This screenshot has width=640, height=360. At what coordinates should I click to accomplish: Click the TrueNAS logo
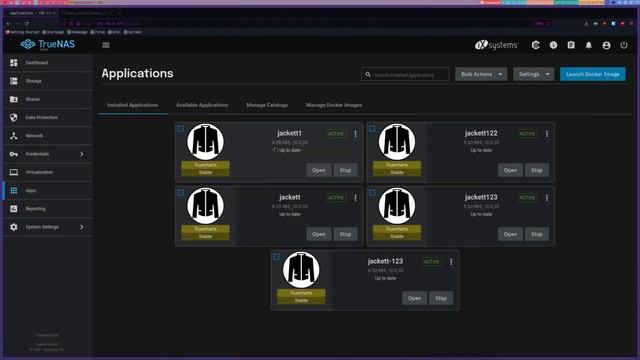point(48,44)
